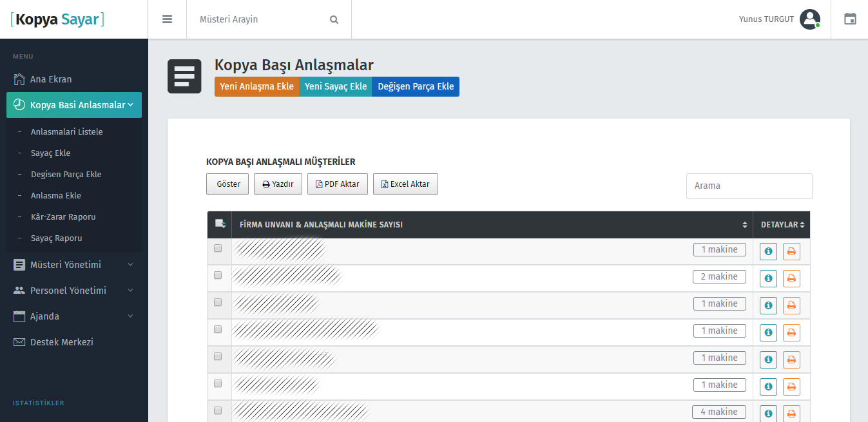This screenshot has width=868, height=422.
Task: Export table with Excel Aktar button
Action: tap(405, 184)
